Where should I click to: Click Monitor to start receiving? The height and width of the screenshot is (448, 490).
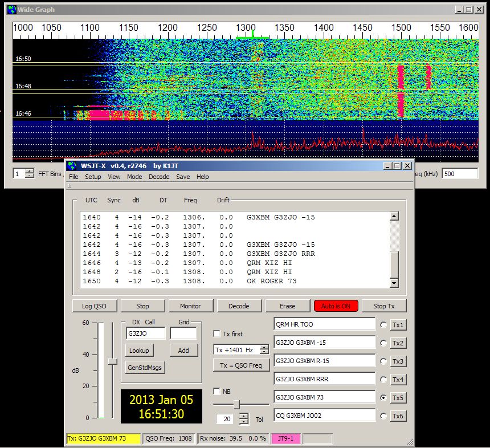click(191, 306)
